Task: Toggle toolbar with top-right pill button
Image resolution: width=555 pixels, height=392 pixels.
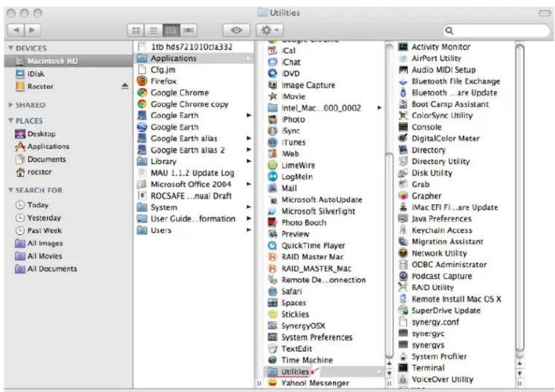Action: (x=545, y=13)
